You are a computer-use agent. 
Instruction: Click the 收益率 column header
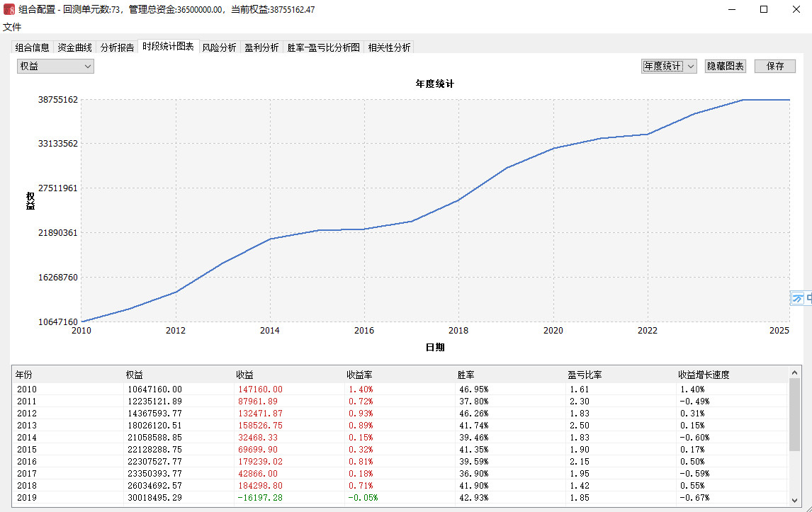360,375
